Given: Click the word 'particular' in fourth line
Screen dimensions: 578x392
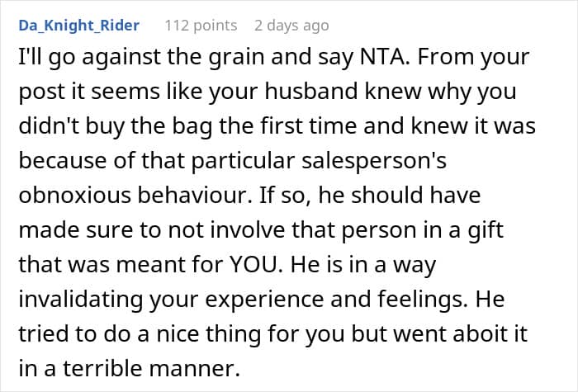Looking at the screenshot, I should (x=243, y=161).
